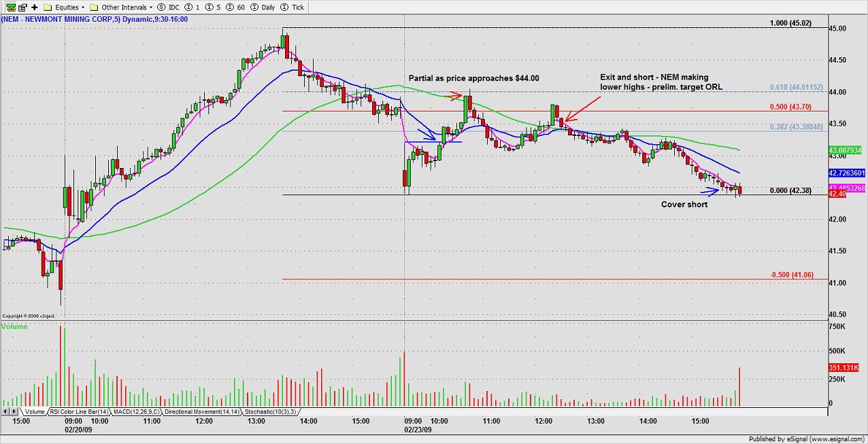Switch to the Stochastic(10(3),3) tab
The image size is (868, 444).
[270, 411]
